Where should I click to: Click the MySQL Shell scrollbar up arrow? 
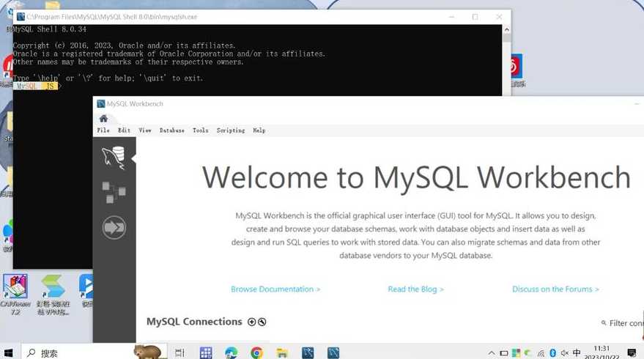tap(507, 29)
